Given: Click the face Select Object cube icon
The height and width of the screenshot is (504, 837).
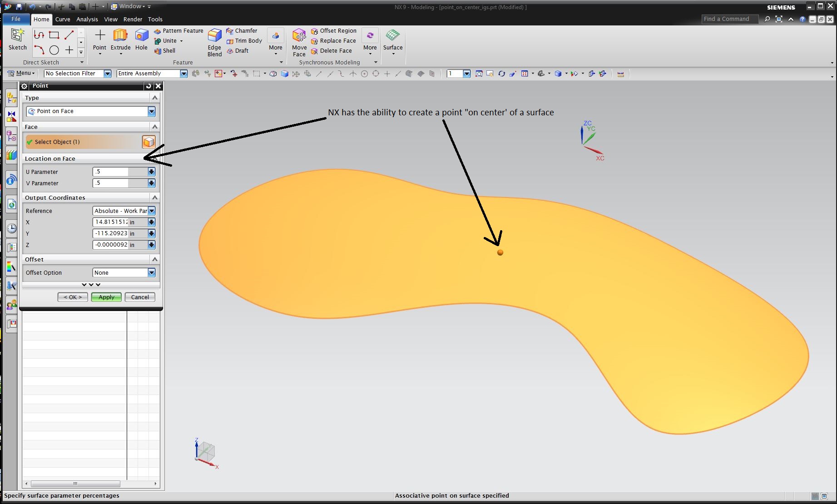Looking at the screenshot, I should coord(149,142).
